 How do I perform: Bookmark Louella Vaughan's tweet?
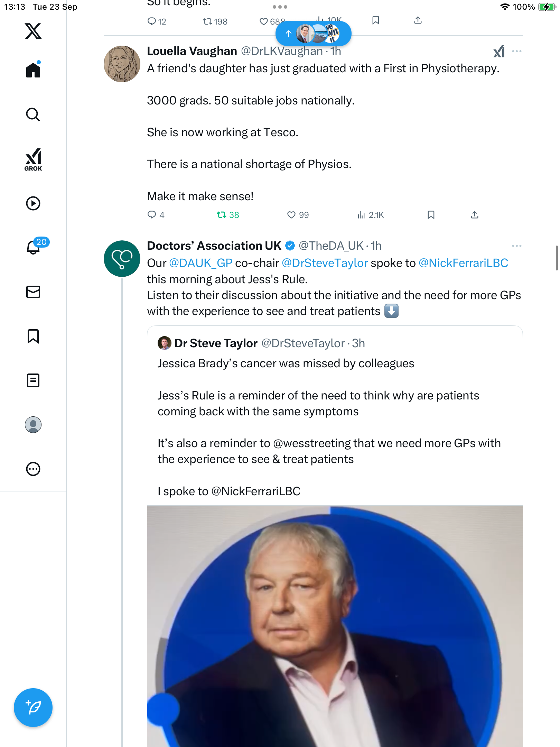tap(431, 215)
